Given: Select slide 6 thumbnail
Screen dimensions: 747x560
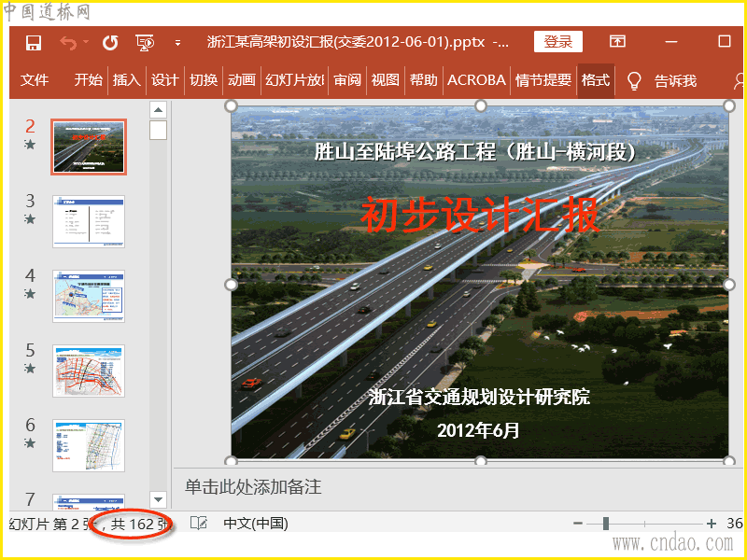Looking at the screenshot, I should click(x=89, y=446).
